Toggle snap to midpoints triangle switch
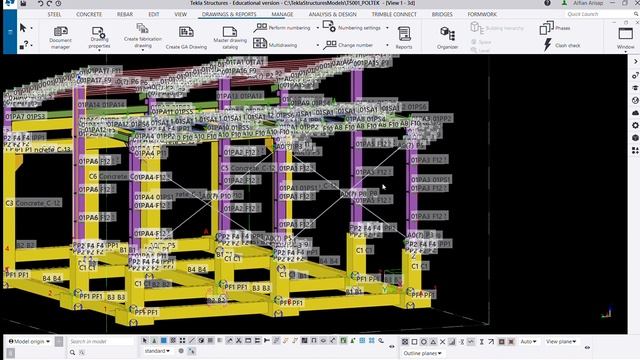 point(433,342)
